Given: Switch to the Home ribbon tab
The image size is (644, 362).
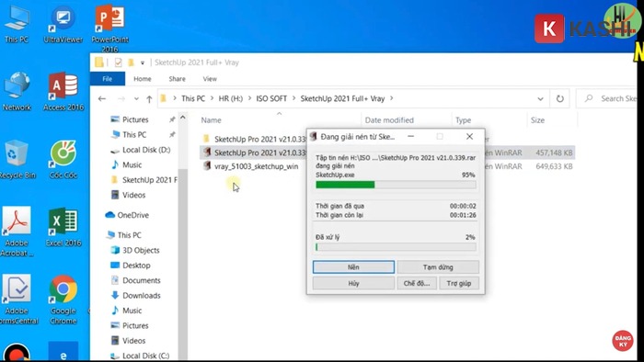Looking at the screenshot, I should 142,79.
